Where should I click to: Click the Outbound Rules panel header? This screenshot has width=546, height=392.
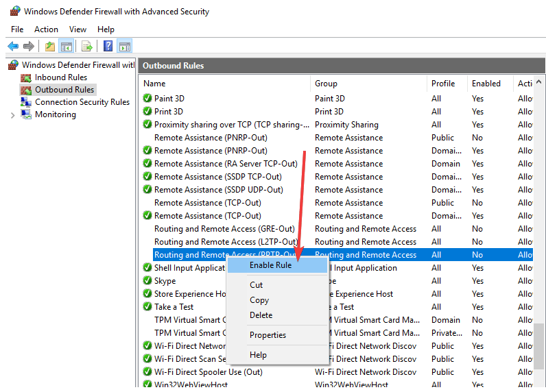coord(342,65)
